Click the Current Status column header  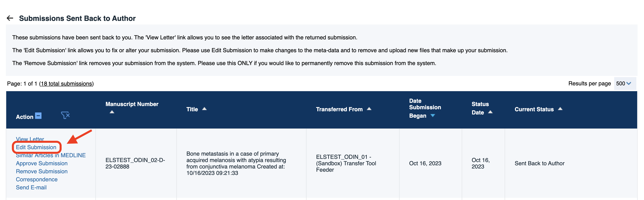pos(534,109)
